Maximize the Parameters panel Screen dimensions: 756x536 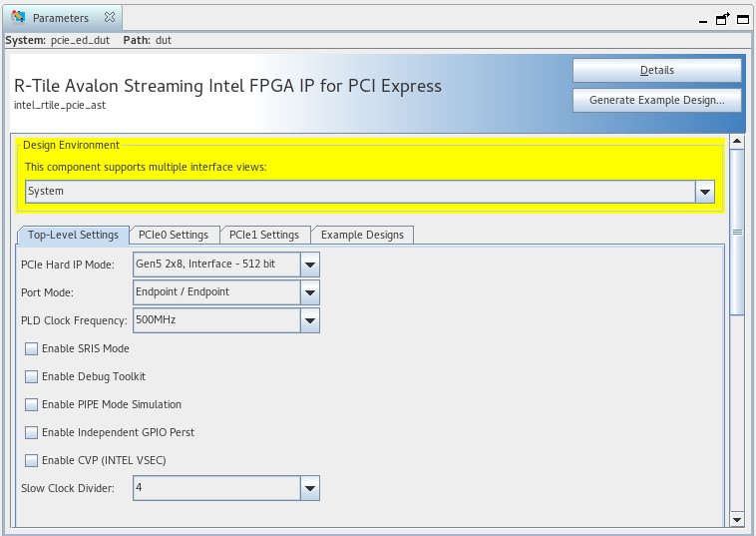(741, 18)
